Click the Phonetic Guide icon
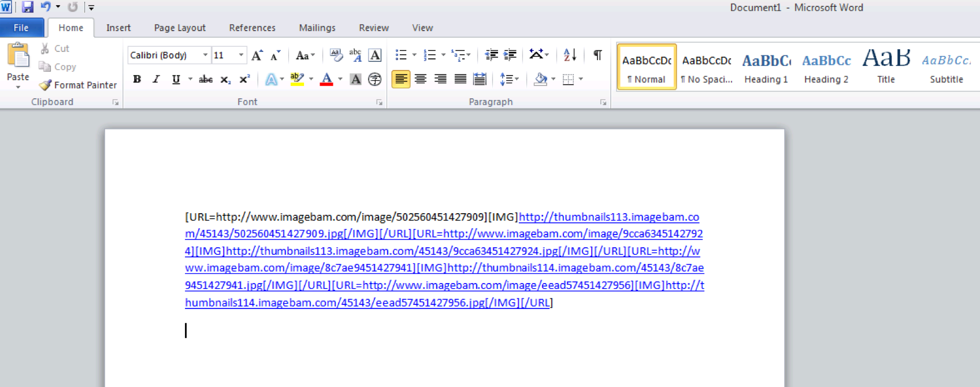Screen dimensions: 980x387 (x=355, y=55)
